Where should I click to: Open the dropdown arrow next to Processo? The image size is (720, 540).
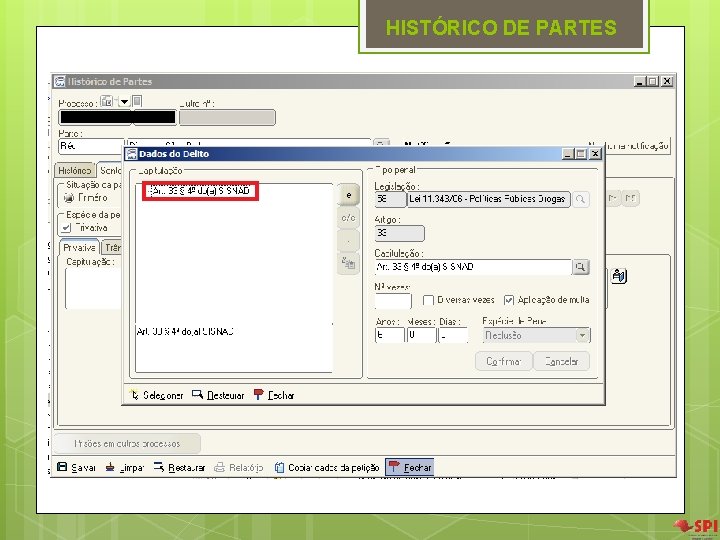pyautogui.click(x=124, y=101)
